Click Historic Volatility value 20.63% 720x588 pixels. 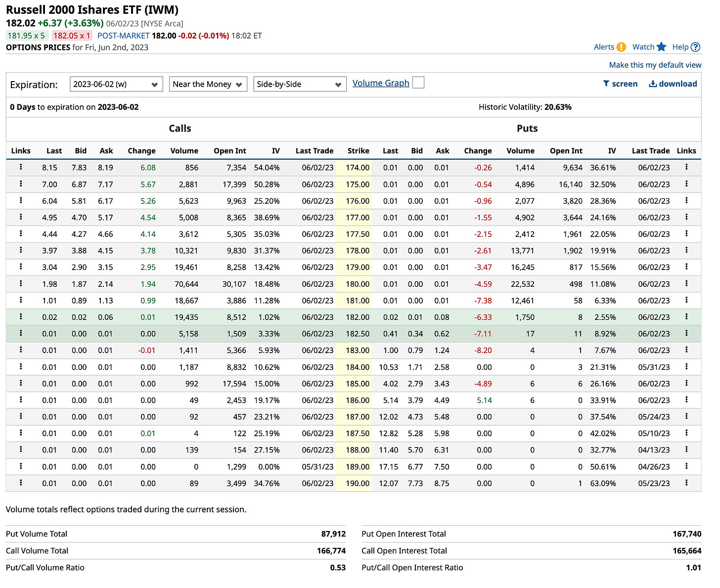(x=558, y=107)
